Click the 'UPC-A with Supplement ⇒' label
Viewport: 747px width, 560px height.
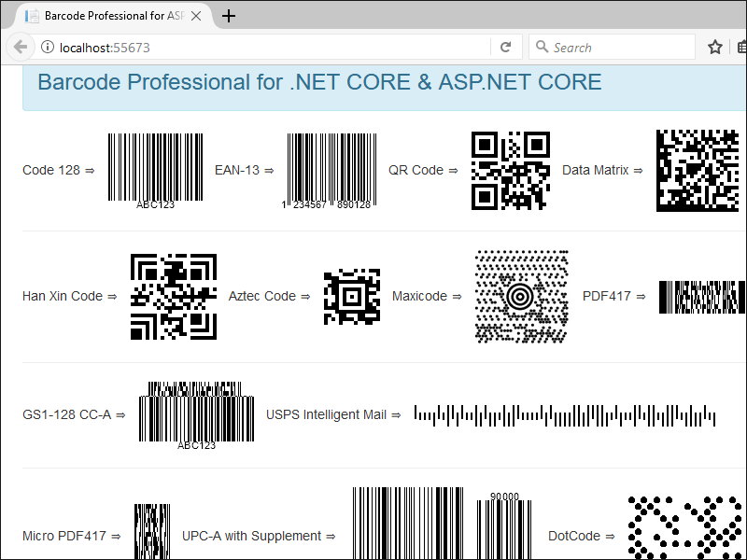pos(259,536)
